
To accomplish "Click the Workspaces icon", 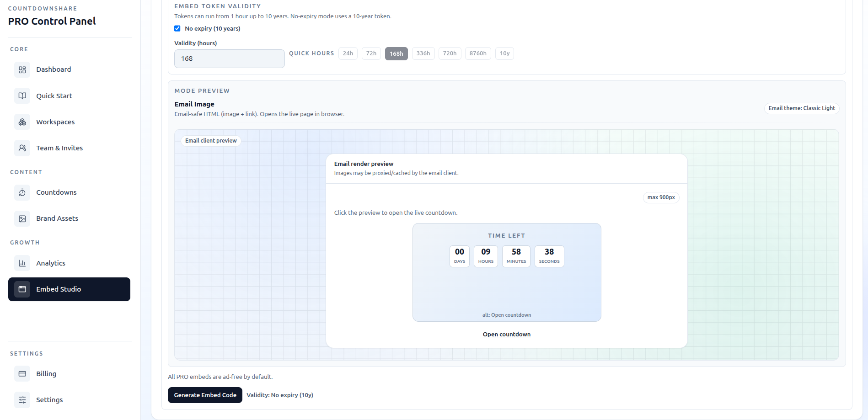I will pos(21,122).
